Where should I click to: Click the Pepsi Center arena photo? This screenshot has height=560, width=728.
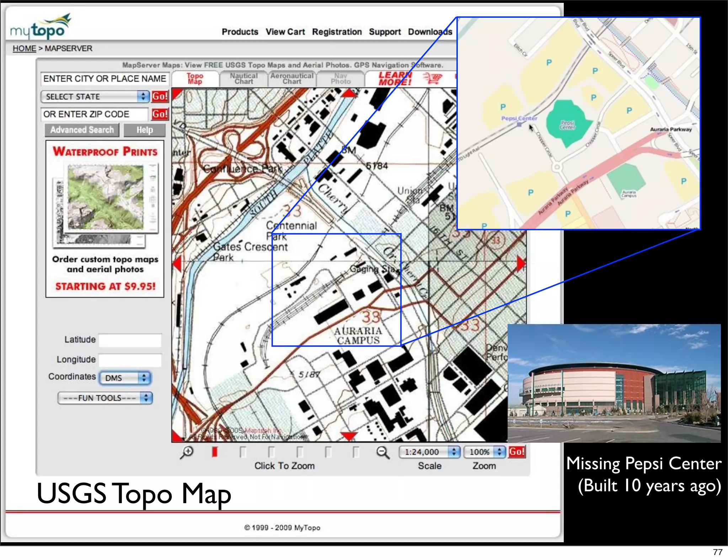(x=614, y=383)
